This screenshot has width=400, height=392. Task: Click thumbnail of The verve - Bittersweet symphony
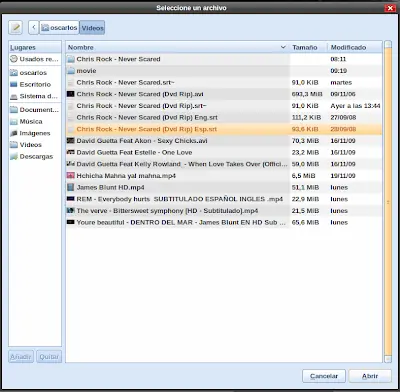coord(71,210)
